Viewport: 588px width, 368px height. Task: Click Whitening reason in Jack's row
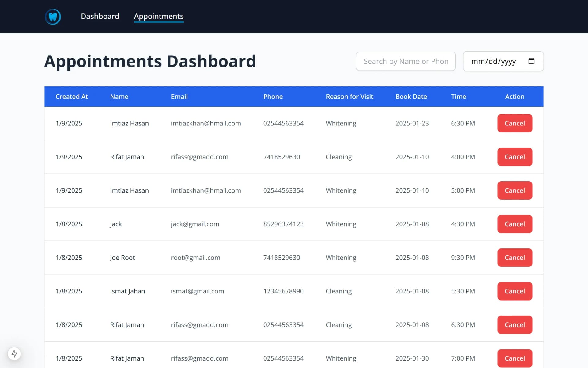click(x=341, y=224)
